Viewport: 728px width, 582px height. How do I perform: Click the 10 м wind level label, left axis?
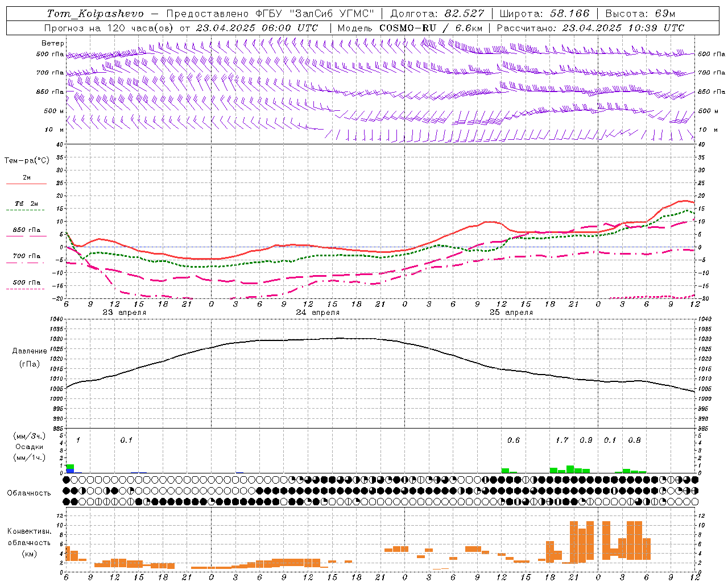[x=55, y=130]
